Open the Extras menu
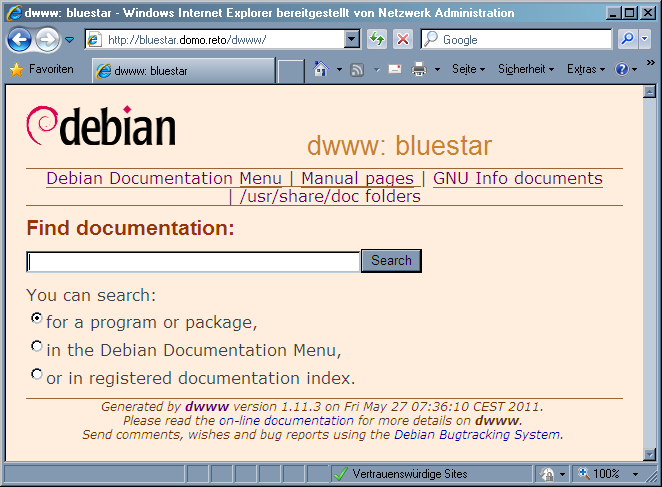The width and height of the screenshot is (662, 487). coord(585,70)
